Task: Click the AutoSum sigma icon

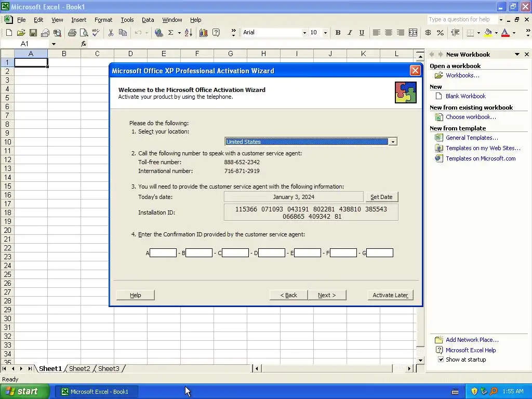Action: point(170,33)
